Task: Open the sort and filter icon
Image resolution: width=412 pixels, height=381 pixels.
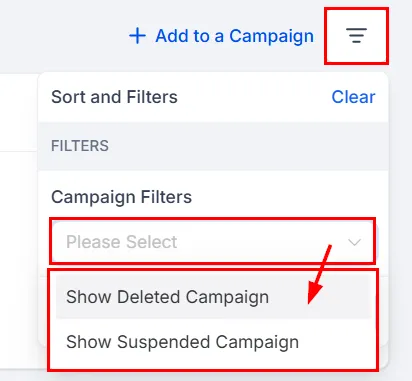Action: tap(356, 36)
